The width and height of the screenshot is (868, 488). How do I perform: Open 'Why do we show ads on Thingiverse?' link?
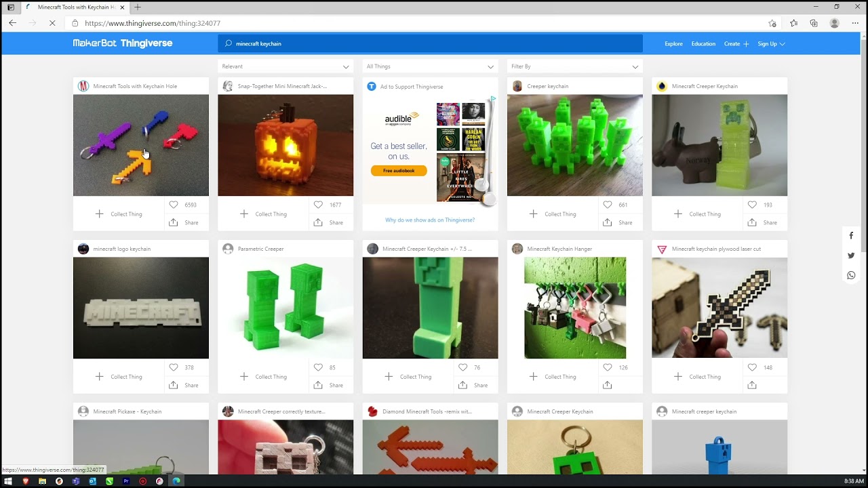click(430, 220)
